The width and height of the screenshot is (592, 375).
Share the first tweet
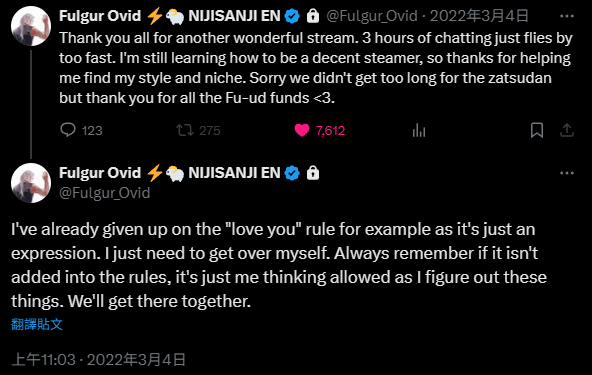tap(567, 130)
